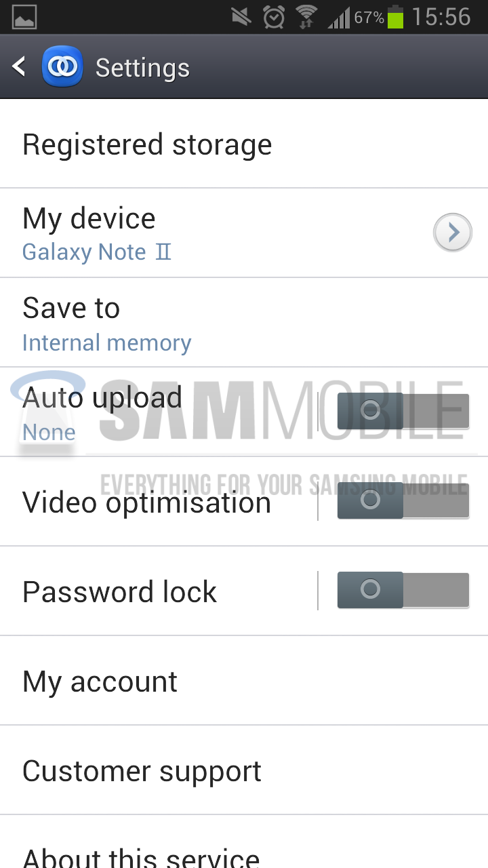The image size is (488, 868).
Task: Tap the muted sound status icon
Action: pyautogui.click(x=241, y=17)
